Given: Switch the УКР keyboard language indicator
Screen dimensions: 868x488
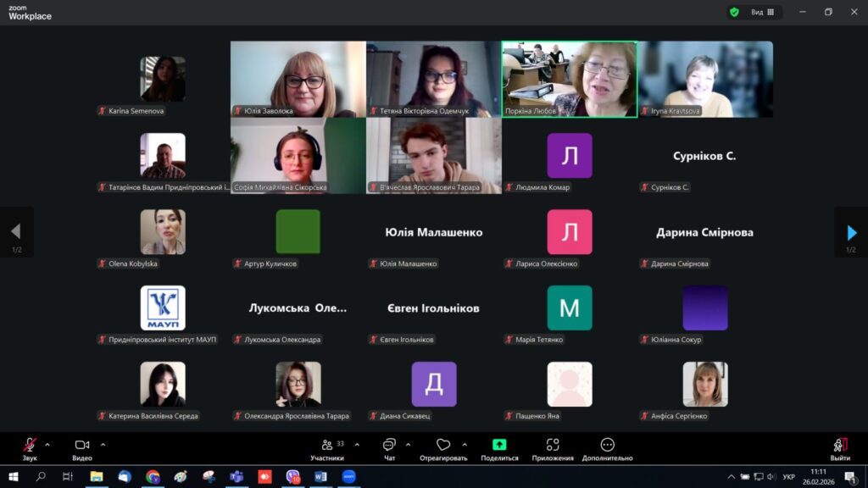Looking at the screenshot, I should point(788,477).
